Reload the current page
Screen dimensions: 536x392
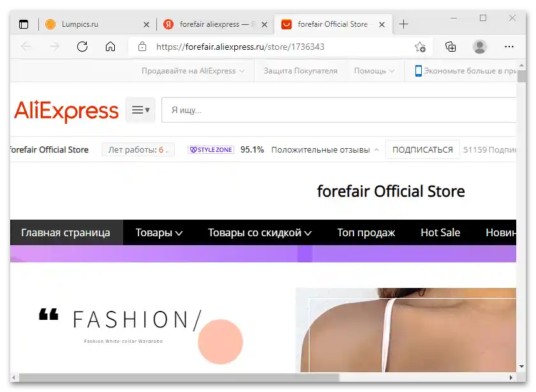click(x=82, y=47)
